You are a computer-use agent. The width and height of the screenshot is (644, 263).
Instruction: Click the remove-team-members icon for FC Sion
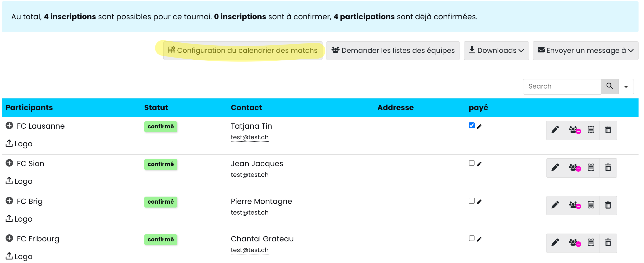coord(574,167)
